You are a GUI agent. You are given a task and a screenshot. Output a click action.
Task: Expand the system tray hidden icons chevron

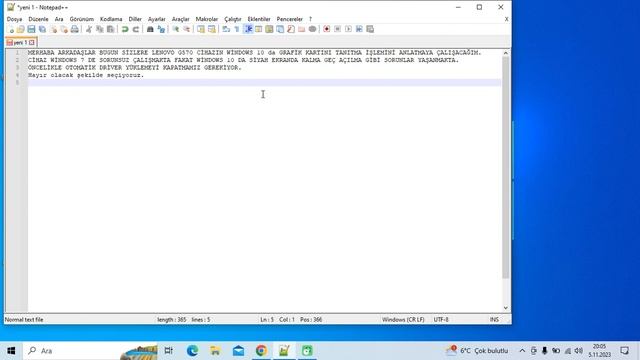(x=522, y=351)
